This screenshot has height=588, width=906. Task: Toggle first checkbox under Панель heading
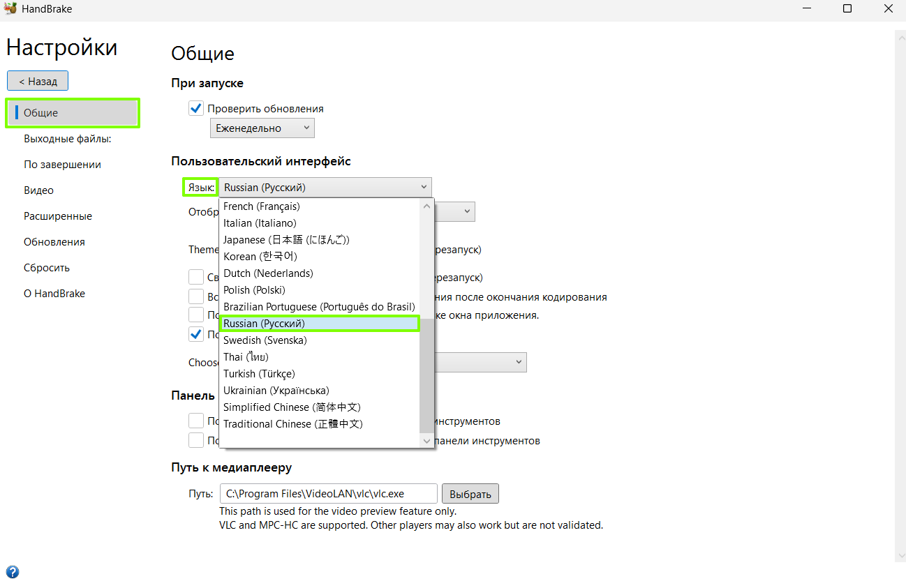coord(196,421)
